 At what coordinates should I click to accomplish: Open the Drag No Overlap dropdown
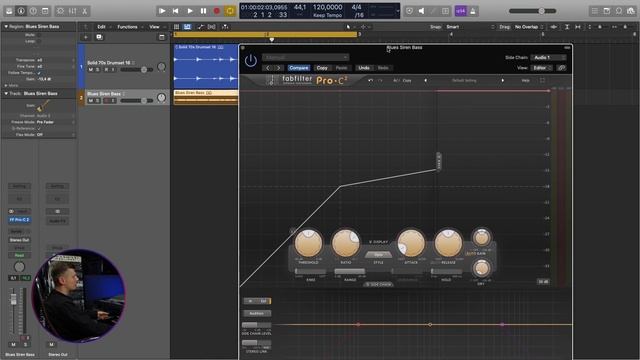pyautogui.click(x=529, y=27)
